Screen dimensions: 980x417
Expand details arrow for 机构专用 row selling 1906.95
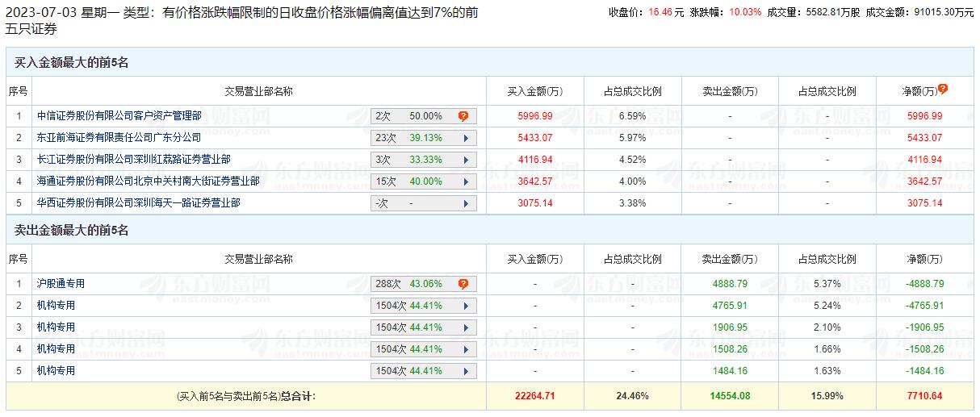pyautogui.click(x=466, y=327)
